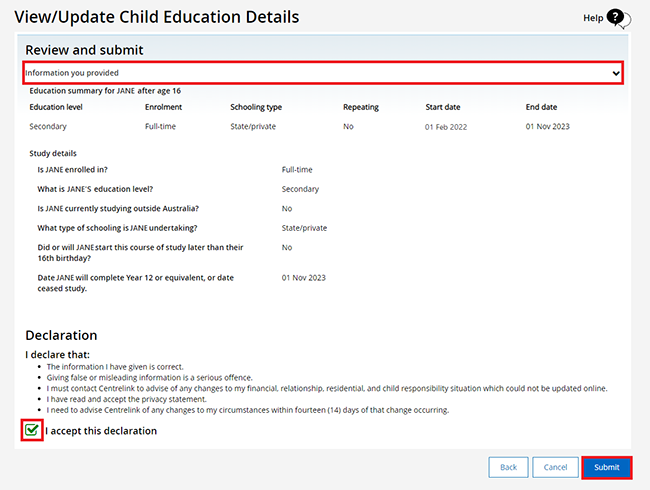Click the 'Repeating' column header
Viewport: 650px width, 490px height.
361,106
